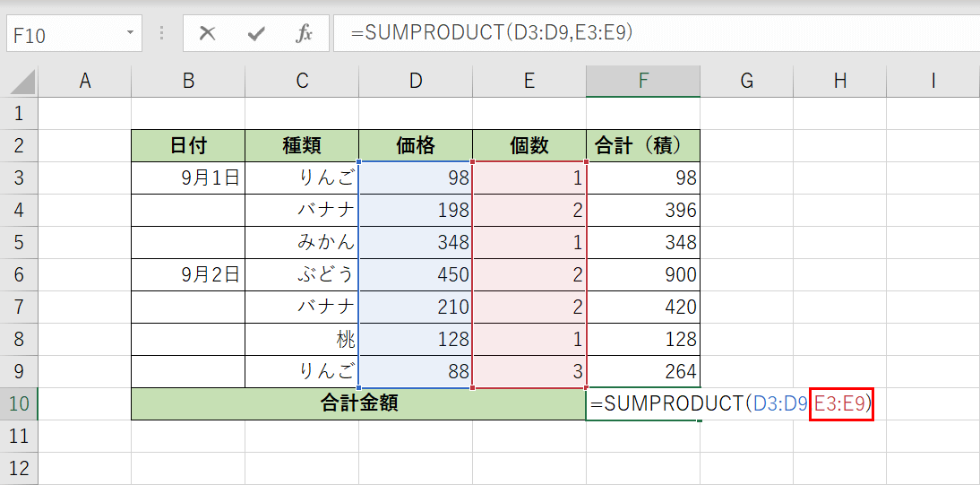Select the price cell 348 in column D
This screenshot has width=980, height=485.
click(416, 243)
